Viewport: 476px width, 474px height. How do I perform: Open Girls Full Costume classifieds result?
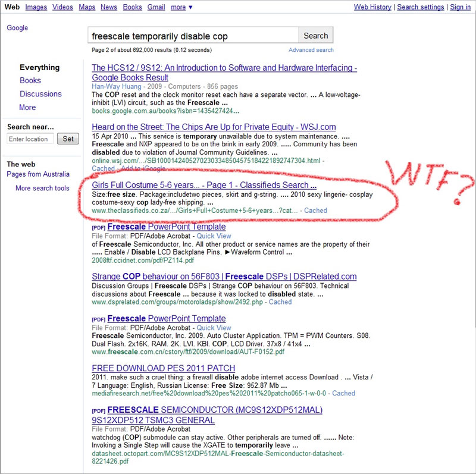[204, 185]
